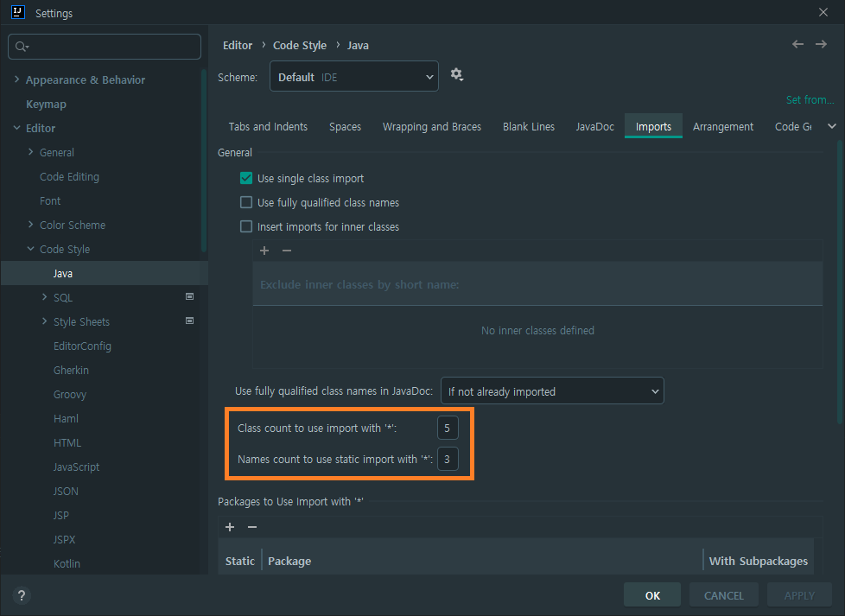Image resolution: width=845 pixels, height=616 pixels.
Task: Enable Use fully qualified class names
Action: 246,202
